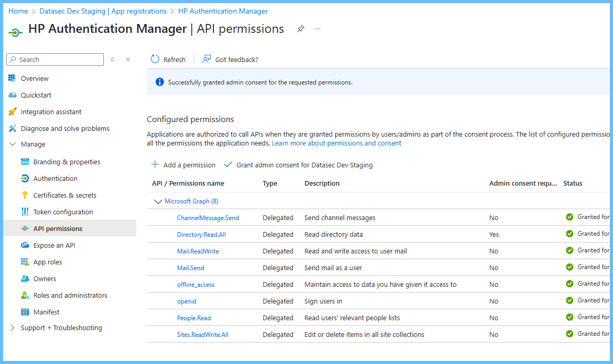The width and height of the screenshot is (613, 364).
Task: Click the Quickstart cloud icon
Action: (13, 95)
